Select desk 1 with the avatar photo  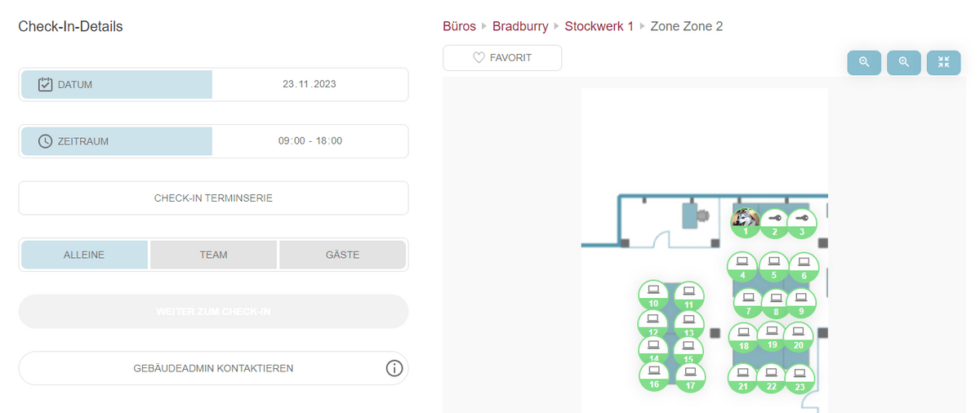click(745, 222)
